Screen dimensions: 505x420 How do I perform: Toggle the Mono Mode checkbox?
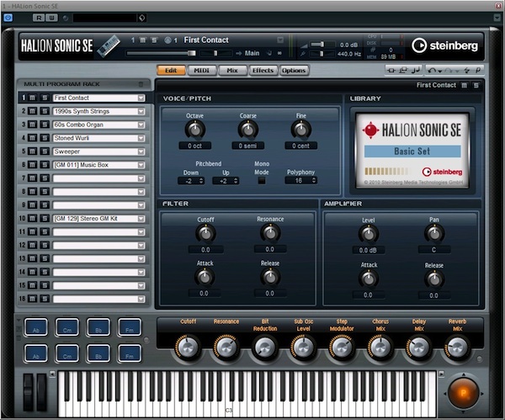[262, 181]
